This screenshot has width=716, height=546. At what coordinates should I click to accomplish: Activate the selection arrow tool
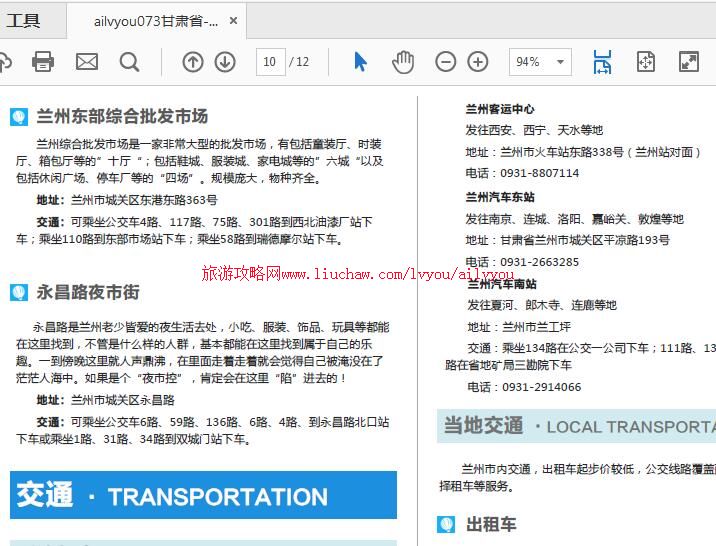coord(360,62)
